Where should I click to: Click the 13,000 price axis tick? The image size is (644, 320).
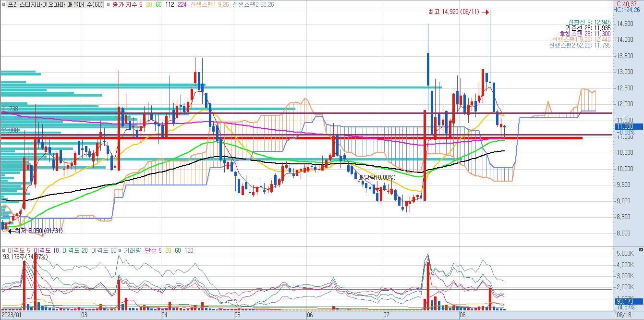point(626,72)
